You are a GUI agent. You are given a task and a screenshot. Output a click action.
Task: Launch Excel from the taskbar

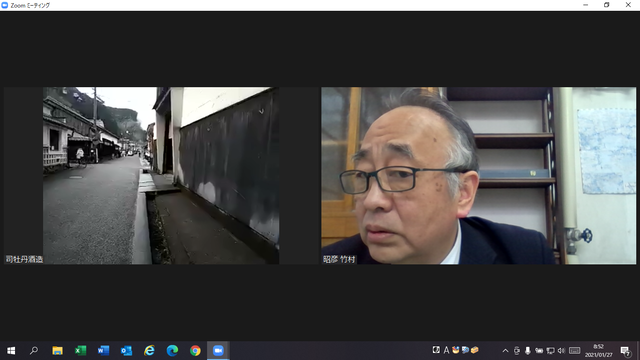[80, 351]
